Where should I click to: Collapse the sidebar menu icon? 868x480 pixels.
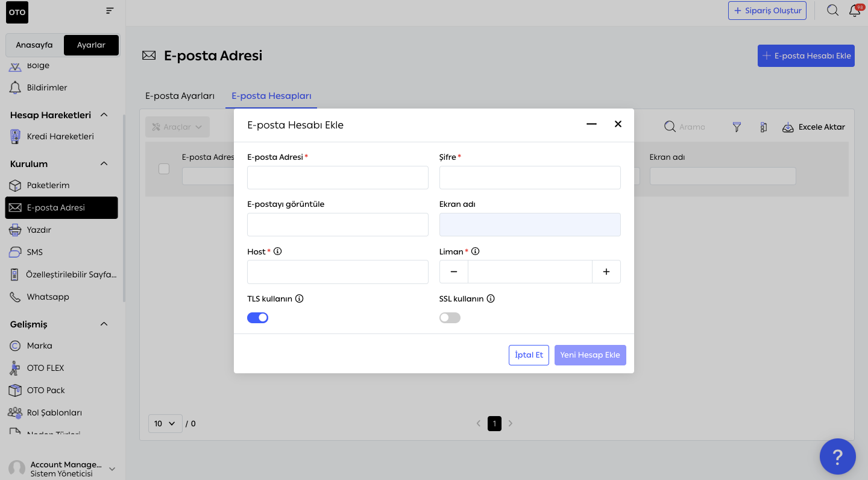point(109,11)
